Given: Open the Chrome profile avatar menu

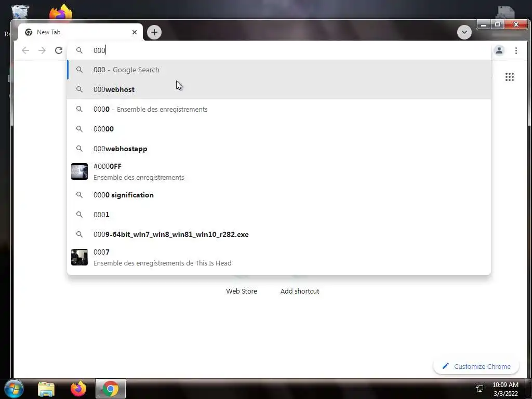Looking at the screenshot, I should point(499,50).
